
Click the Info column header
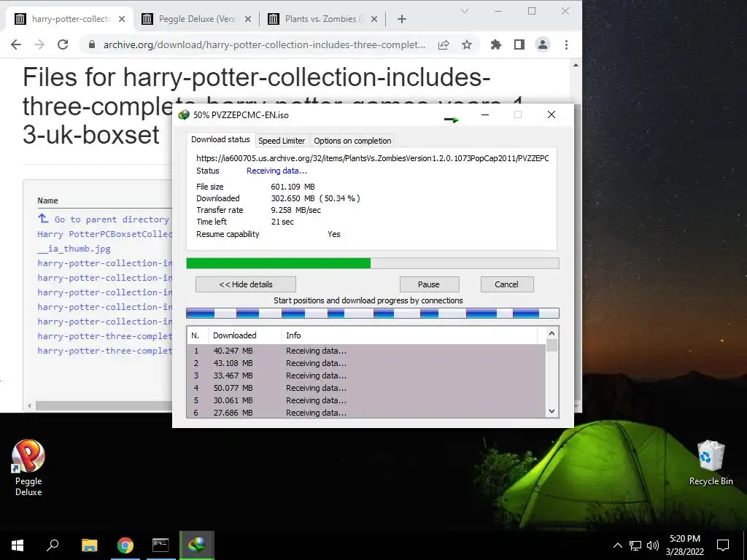[x=410, y=335]
